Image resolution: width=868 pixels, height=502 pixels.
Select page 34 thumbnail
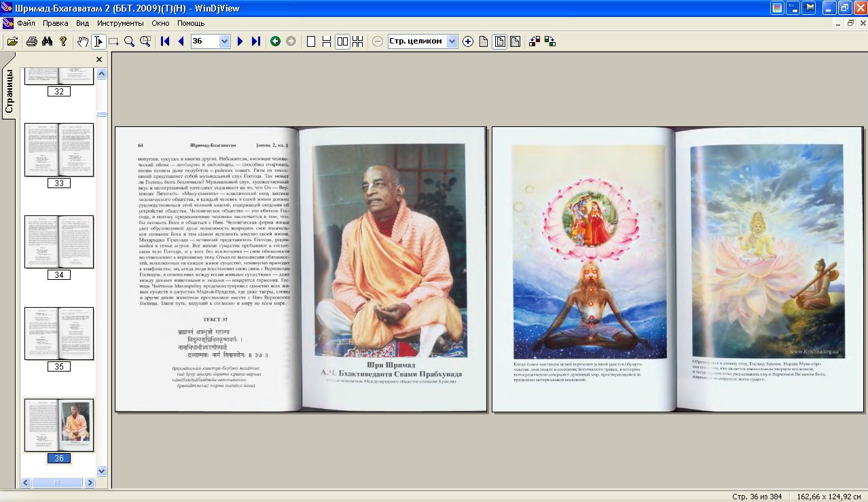(x=59, y=242)
